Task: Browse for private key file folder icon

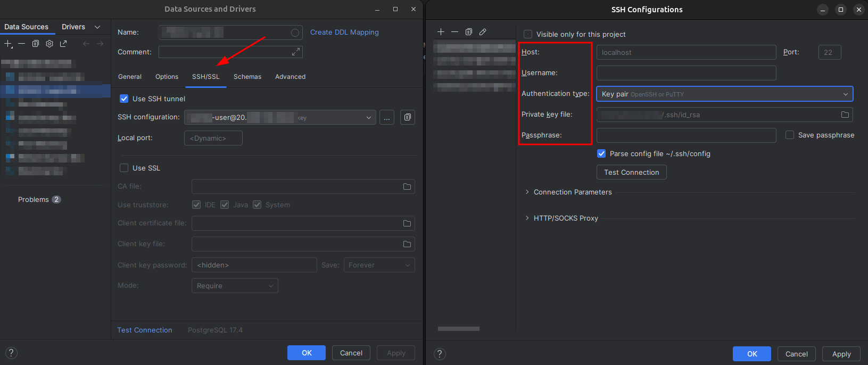Action: click(x=845, y=115)
